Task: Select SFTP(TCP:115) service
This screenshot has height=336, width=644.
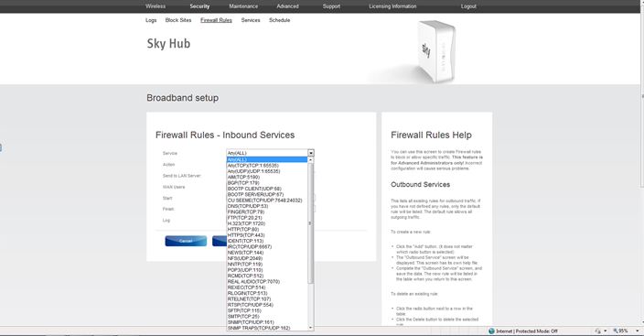Action: (x=267, y=310)
